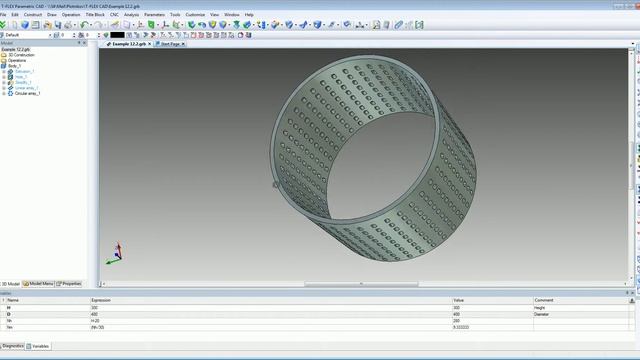Click the green bracketed toolbar icon at far right
This screenshot has height=360, width=640.
tap(419, 25)
